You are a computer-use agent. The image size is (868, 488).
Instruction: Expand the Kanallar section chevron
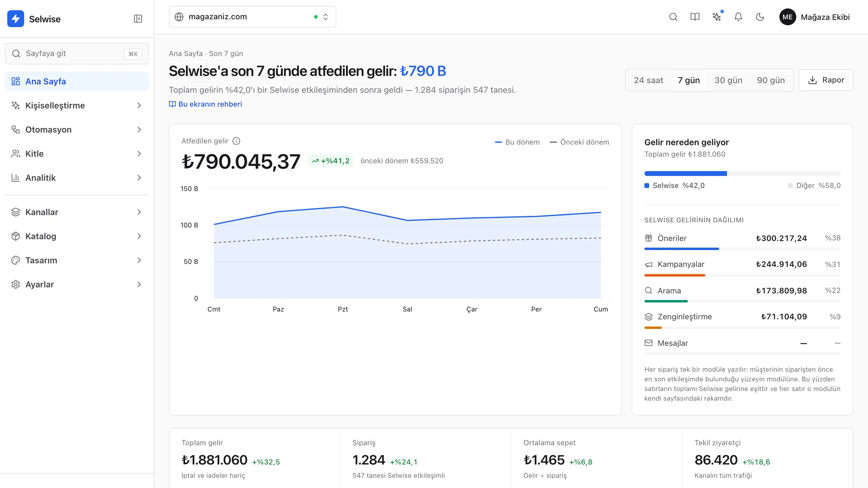139,212
